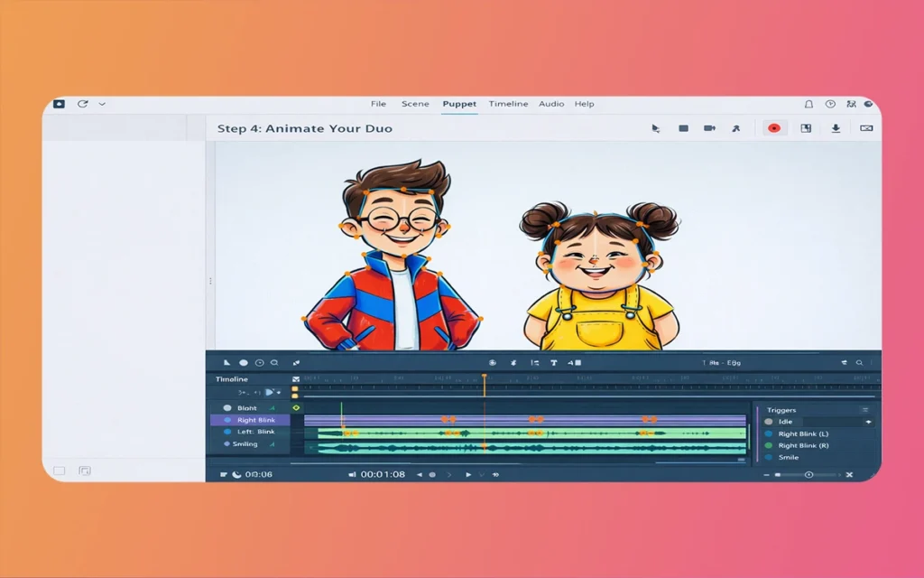Click the envelope icon in toolbar

(x=866, y=128)
